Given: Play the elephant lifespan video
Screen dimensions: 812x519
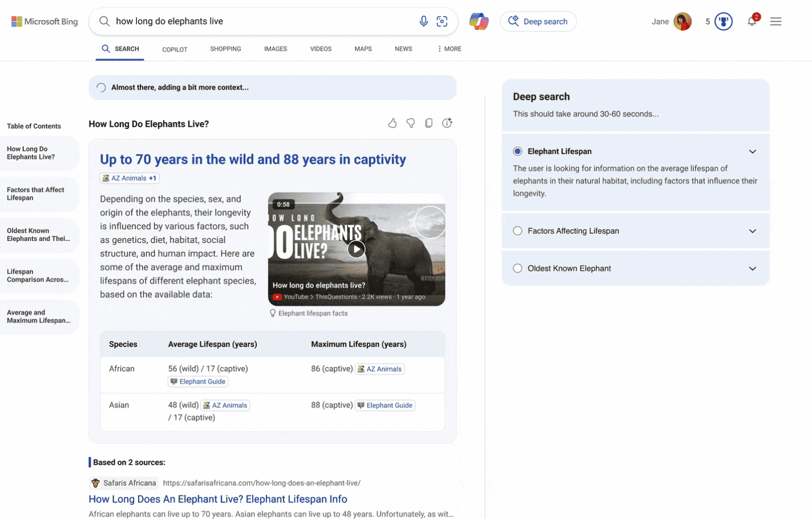Looking at the screenshot, I should point(356,249).
